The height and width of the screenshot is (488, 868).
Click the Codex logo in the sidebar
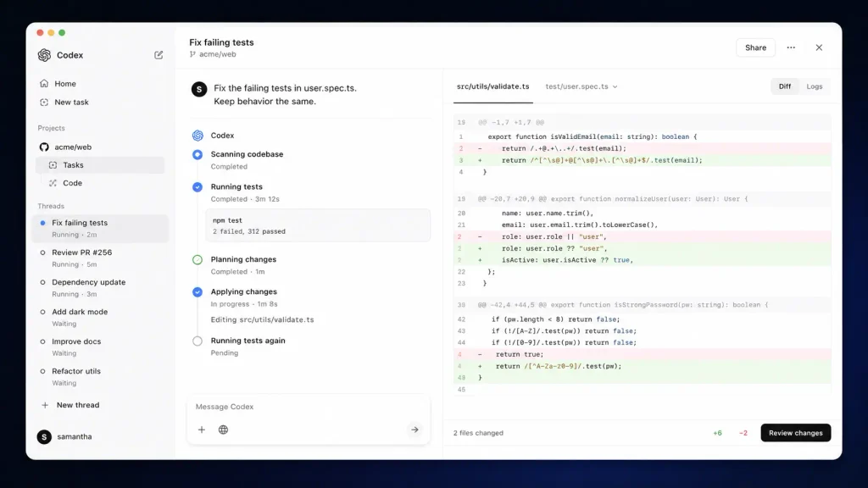[x=44, y=55]
